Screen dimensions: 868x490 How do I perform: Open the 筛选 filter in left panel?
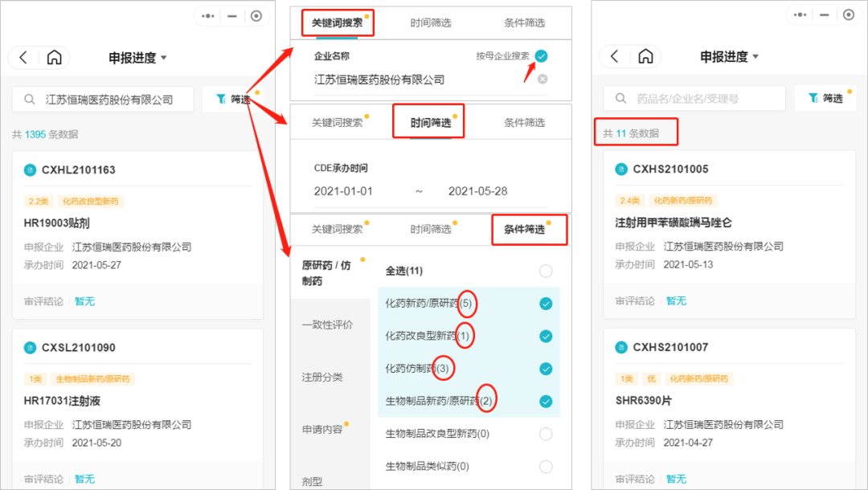click(x=232, y=100)
